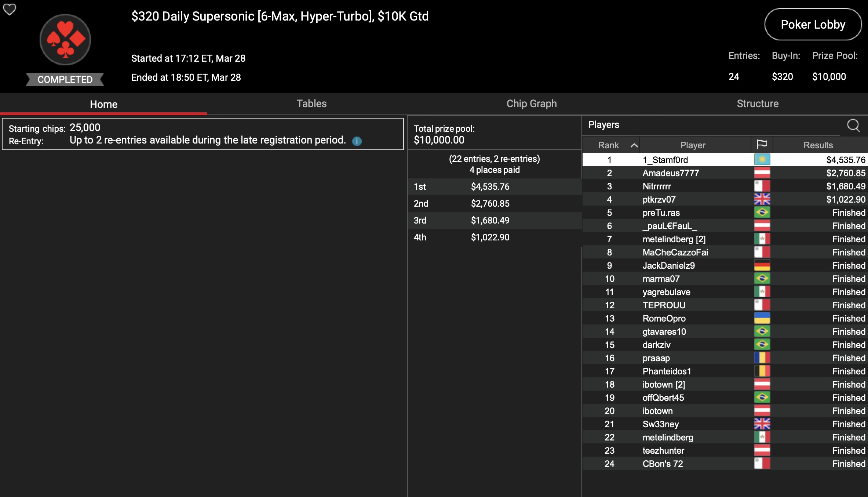Return to the Poker Lobby
Image resolution: width=868 pixels, height=497 pixels.
pyautogui.click(x=813, y=25)
